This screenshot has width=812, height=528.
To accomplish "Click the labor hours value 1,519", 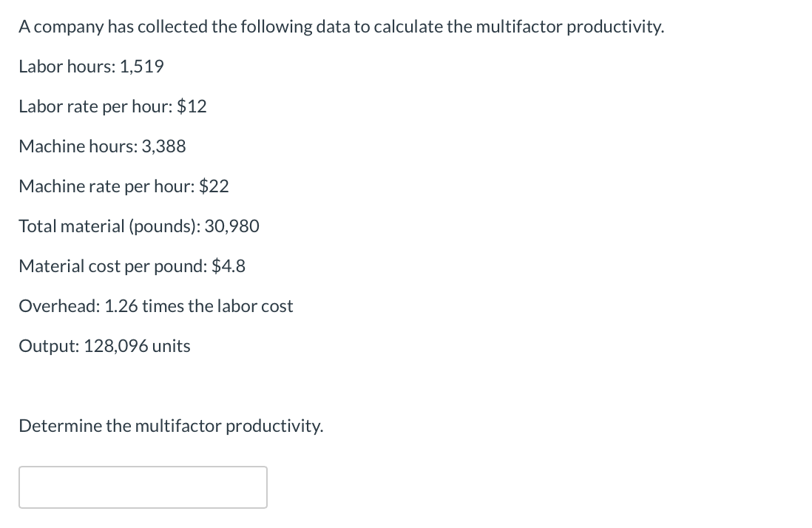I will click(141, 67).
